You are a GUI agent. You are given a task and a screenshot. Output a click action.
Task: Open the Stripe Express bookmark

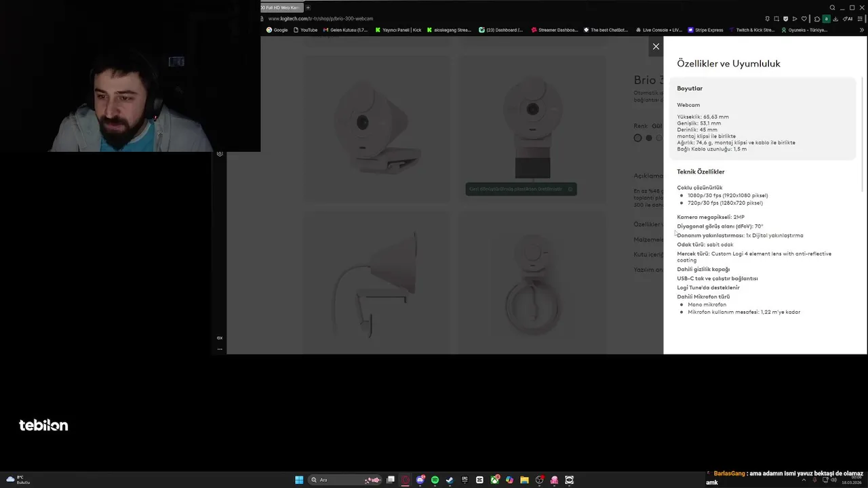[x=706, y=30]
